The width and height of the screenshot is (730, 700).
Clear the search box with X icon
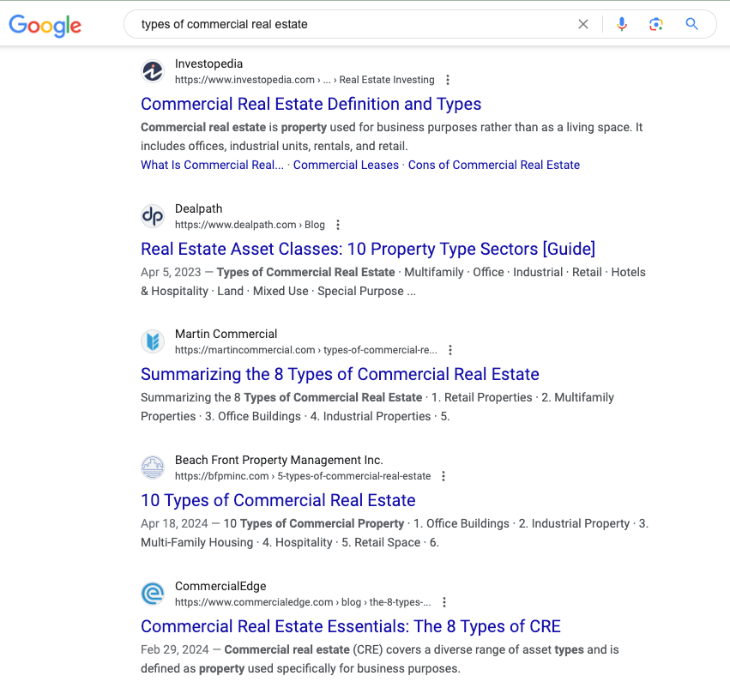[x=582, y=24]
